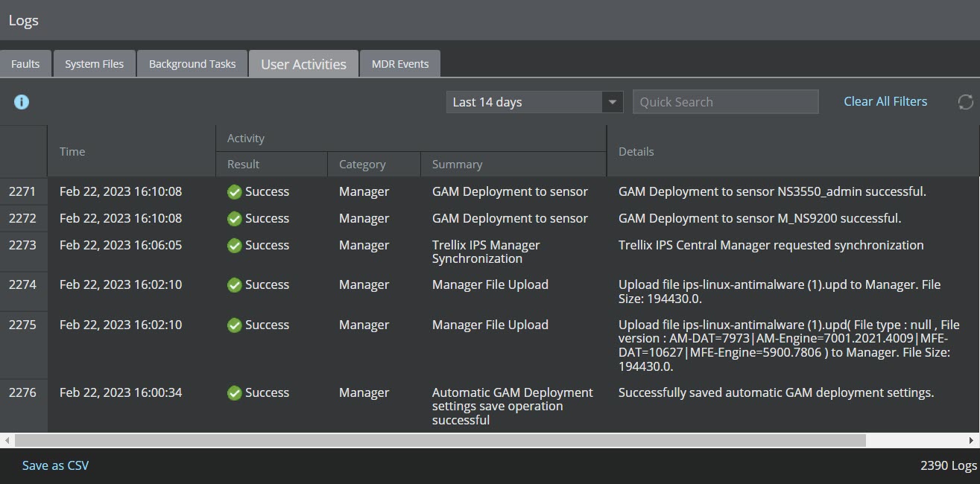
Task: Click Successfully saved automatic GAM deployment details
Action: pyautogui.click(x=776, y=392)
